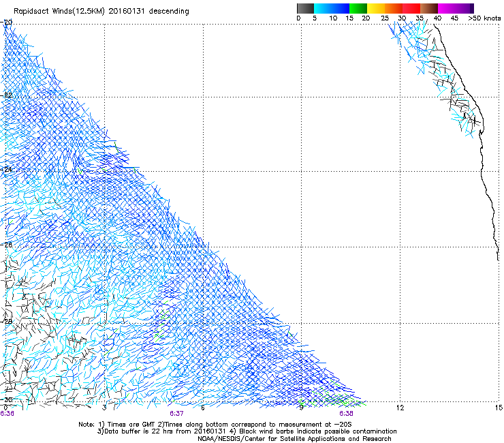Click the "6:38" time label beside longitude 9
The height and width of the screenshot is (443, 504).
pos(346,414)
